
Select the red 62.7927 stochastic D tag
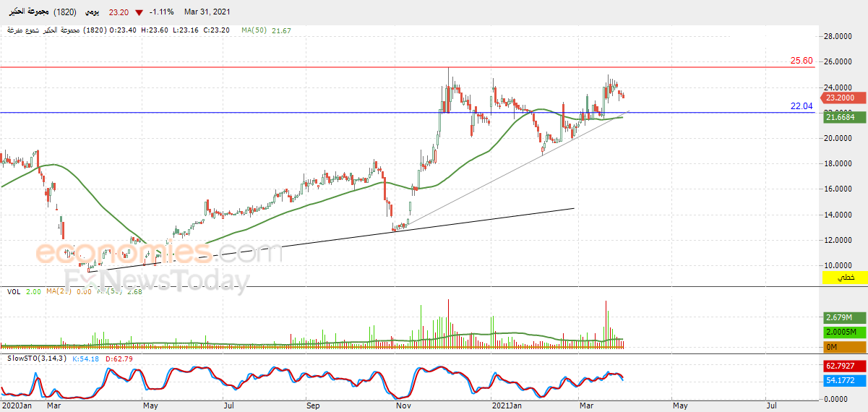click(845, 366)
